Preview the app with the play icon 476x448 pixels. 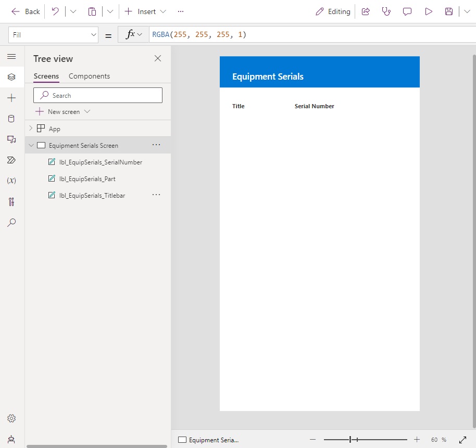pyautogui.click(x=429, y=11)
